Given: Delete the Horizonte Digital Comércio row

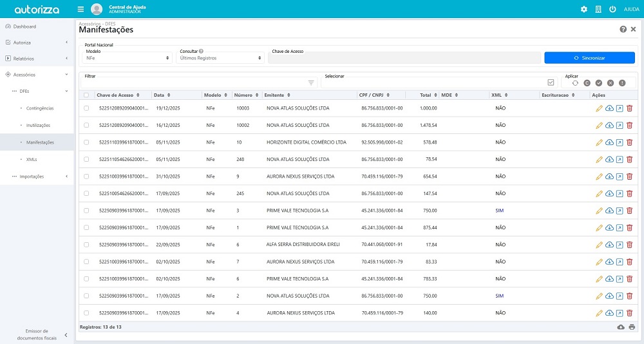Looking at the screenshot, I should [x=629, y=142].
